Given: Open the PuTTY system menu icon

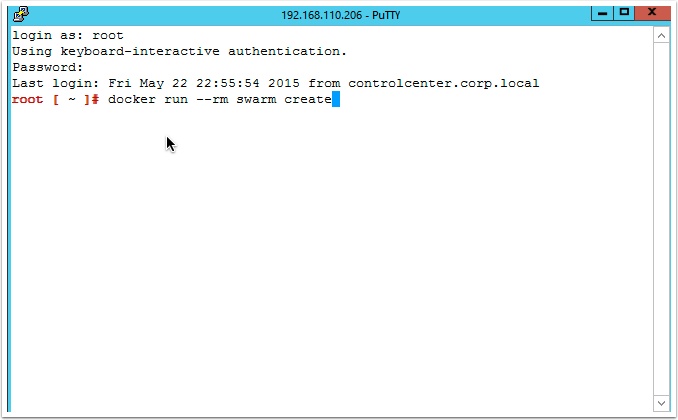Looking at the screenshot, I should (x=21, y=14).
